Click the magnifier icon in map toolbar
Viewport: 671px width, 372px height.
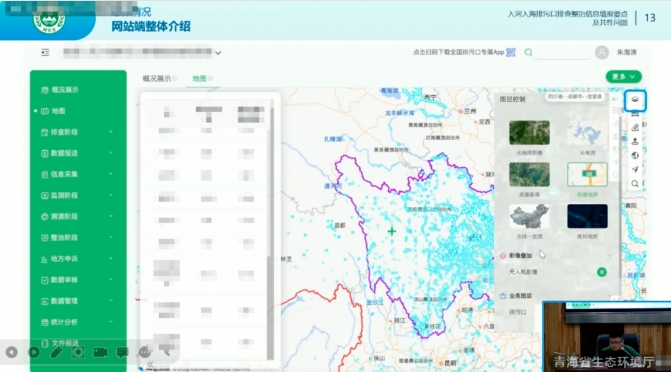pyautogui.click(x=635, y=184)
